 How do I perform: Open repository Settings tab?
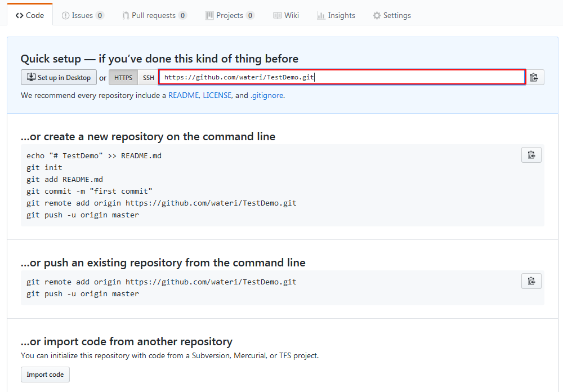pyautogui.click(x=392, y=15)
